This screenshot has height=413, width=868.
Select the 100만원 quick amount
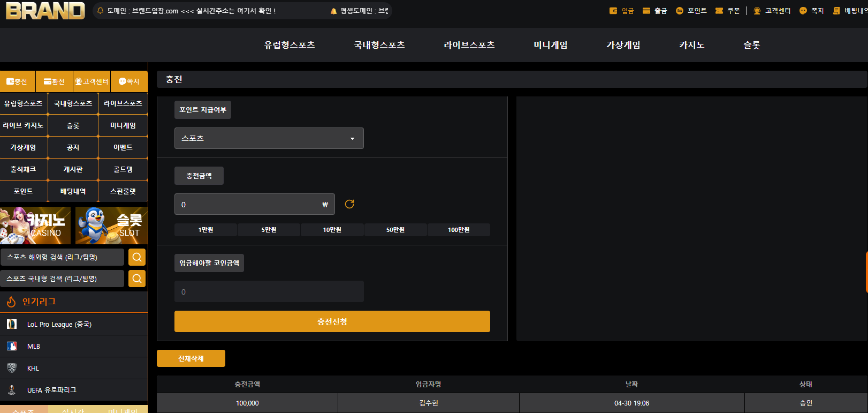coord(459,230)
